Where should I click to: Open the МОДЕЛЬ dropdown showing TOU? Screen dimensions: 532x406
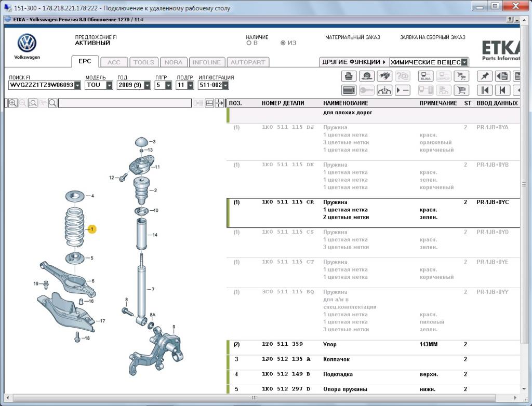click(109, 85)
